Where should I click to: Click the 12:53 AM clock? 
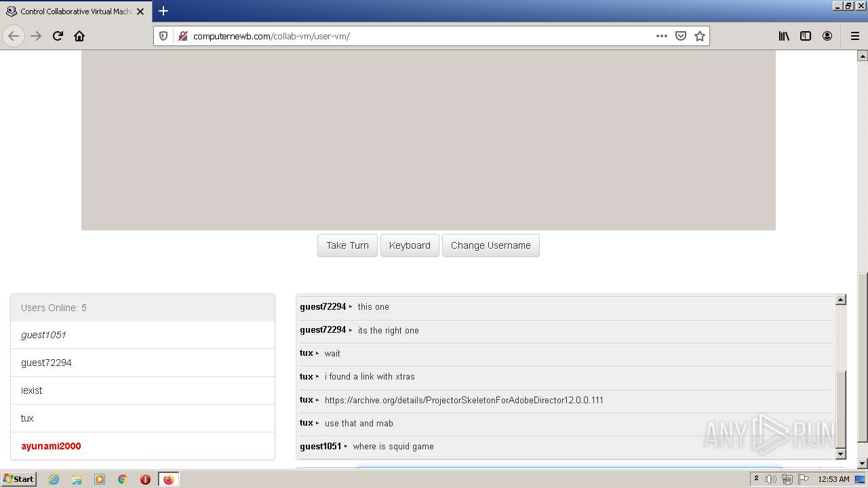tap(833, 479)
